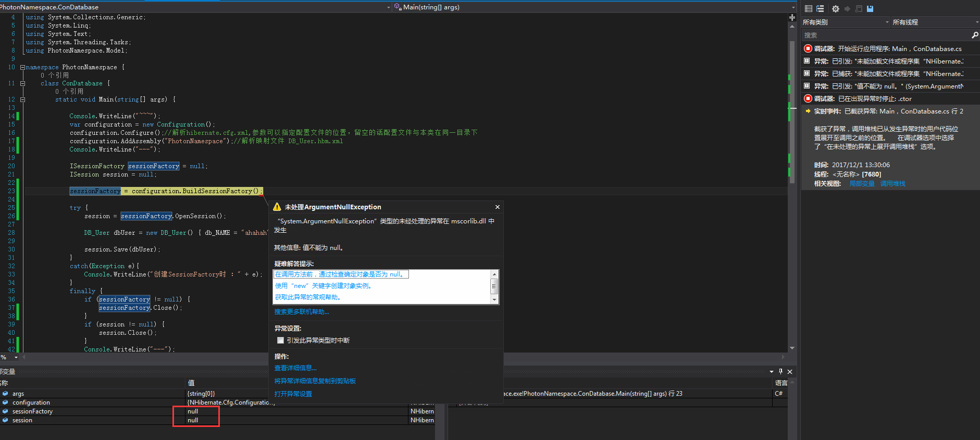Click the method icon next to Main(string[] args)

pos(398,7)
